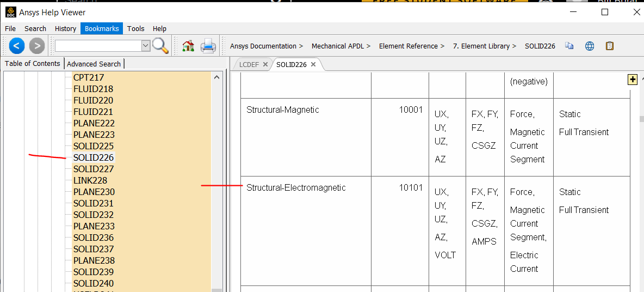The image size is (644, 292).
Task: Click the Ansys Documentation breadcrumb link
Action: [263, 46]
